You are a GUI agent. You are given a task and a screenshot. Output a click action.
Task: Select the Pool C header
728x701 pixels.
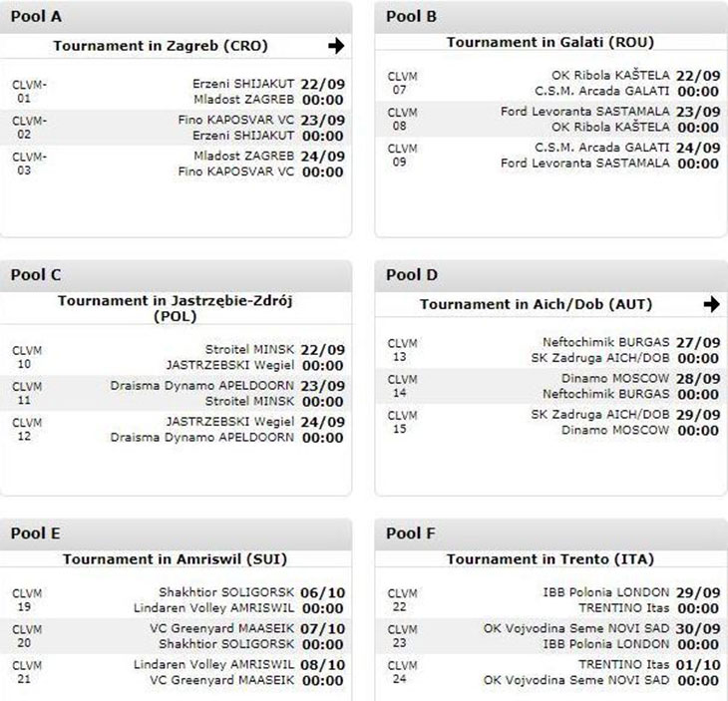pyautogui.click(x=176, y=275)
